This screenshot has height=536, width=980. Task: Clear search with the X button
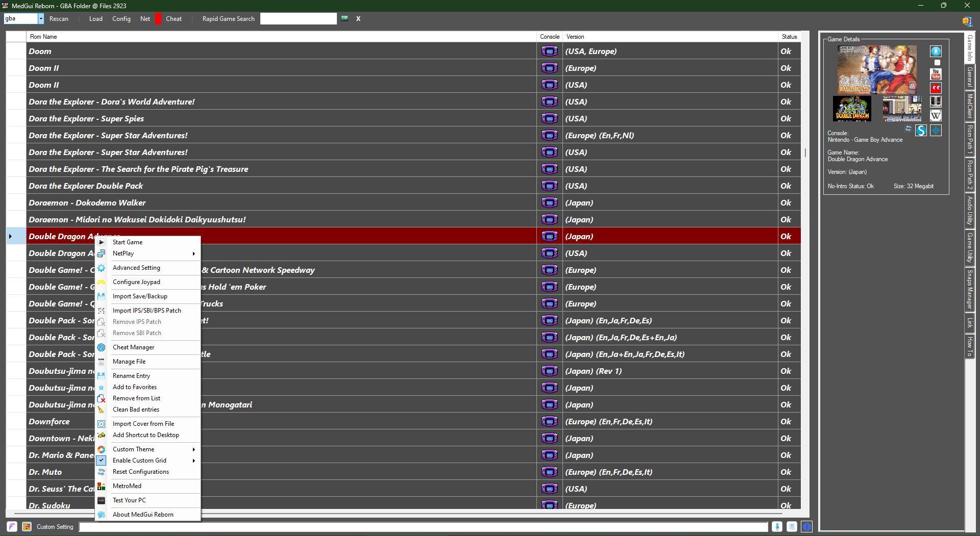point(358,19)
